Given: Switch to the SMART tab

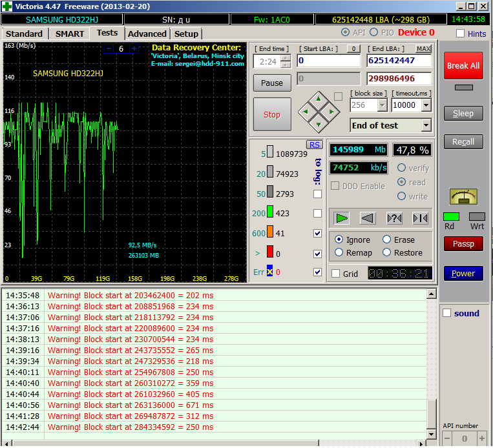Looking at the screenshot, I should pos(70,34).
